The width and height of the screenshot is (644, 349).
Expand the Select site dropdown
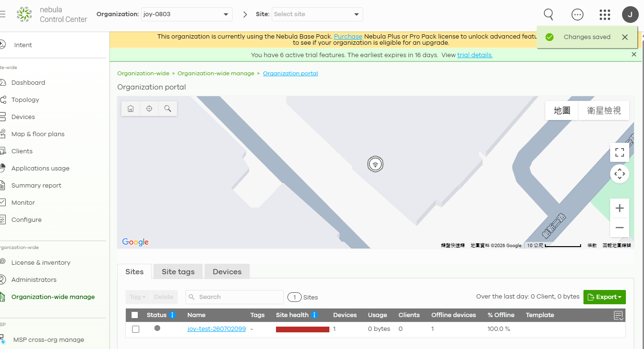pos(317,14)
